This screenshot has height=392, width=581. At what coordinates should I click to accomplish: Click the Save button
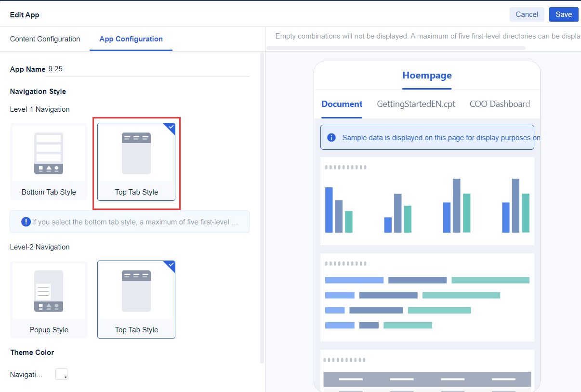pyautogui.click(x=564, y=14)
